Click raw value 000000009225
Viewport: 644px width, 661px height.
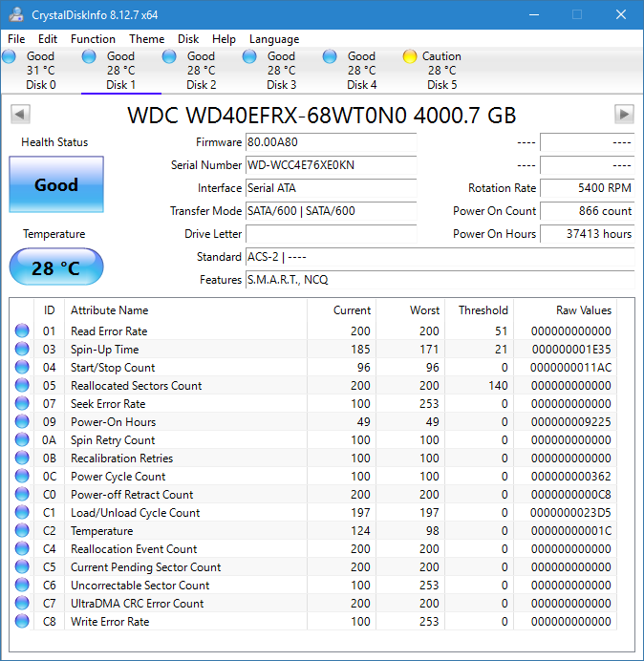point(571,421)
